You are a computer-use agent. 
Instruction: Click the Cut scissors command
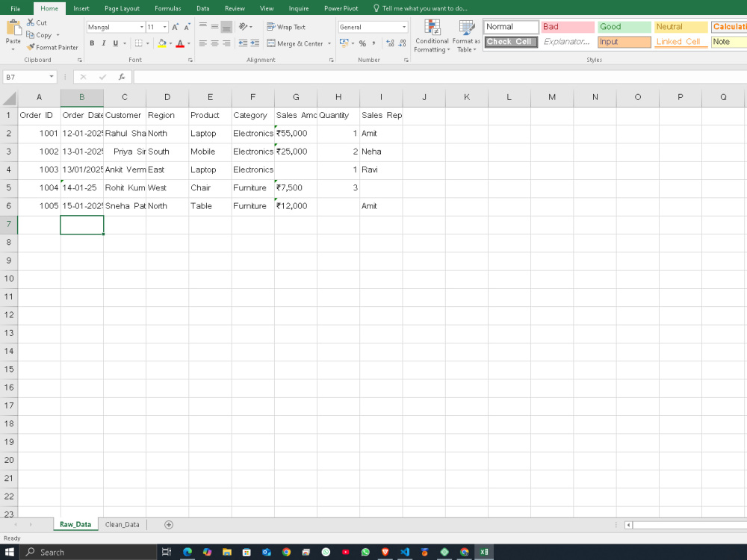pyautogui.click(x=37, y=22)
